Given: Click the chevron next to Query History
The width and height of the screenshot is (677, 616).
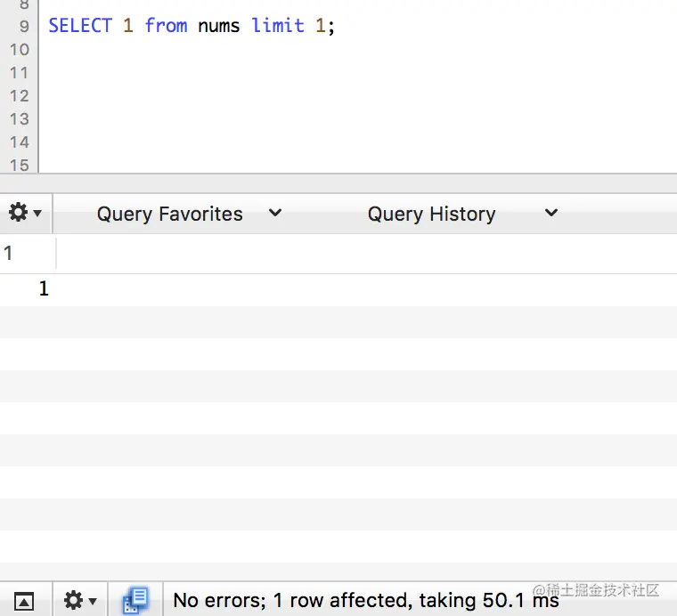Looking at the screenshot, I should point(551,213).
